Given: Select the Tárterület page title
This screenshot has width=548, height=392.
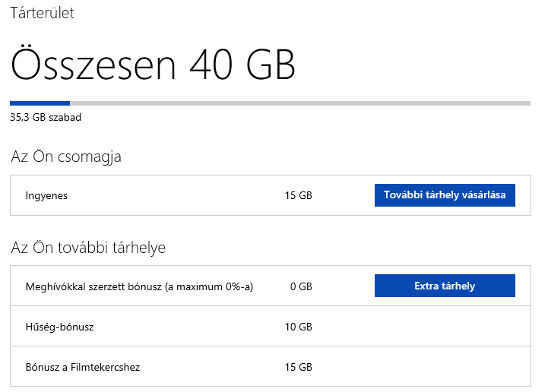Looking at the screenshot, I should [x=43, y=13].
